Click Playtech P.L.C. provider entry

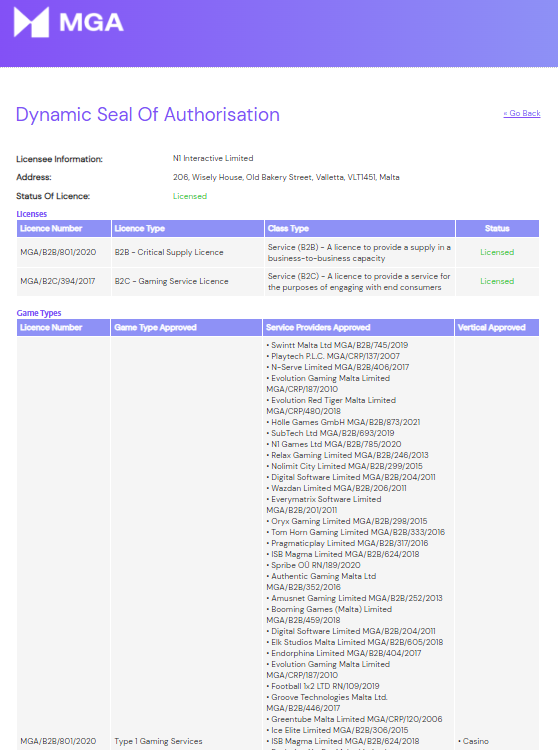333,356
